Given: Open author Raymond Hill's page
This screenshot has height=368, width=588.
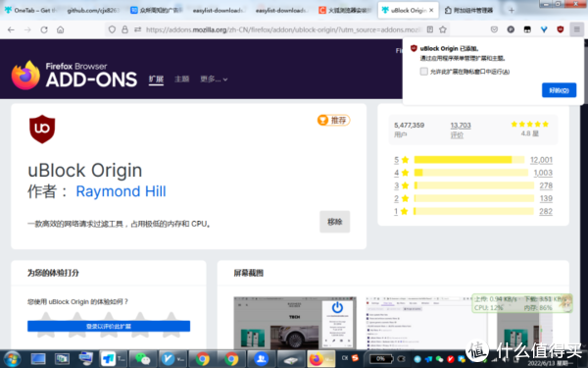Looking at the screenshot, I should [x=121, y=191].
